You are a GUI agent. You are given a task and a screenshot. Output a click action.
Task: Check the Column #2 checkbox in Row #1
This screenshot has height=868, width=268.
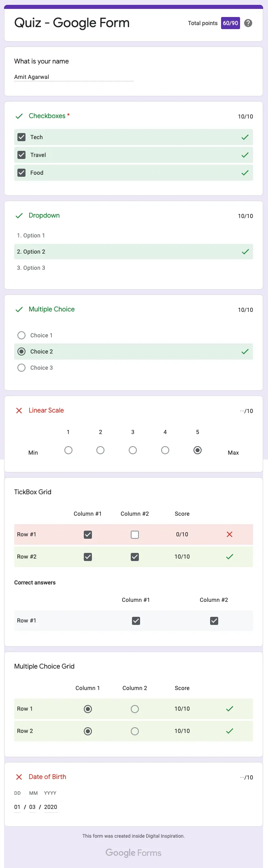[134, 534]
